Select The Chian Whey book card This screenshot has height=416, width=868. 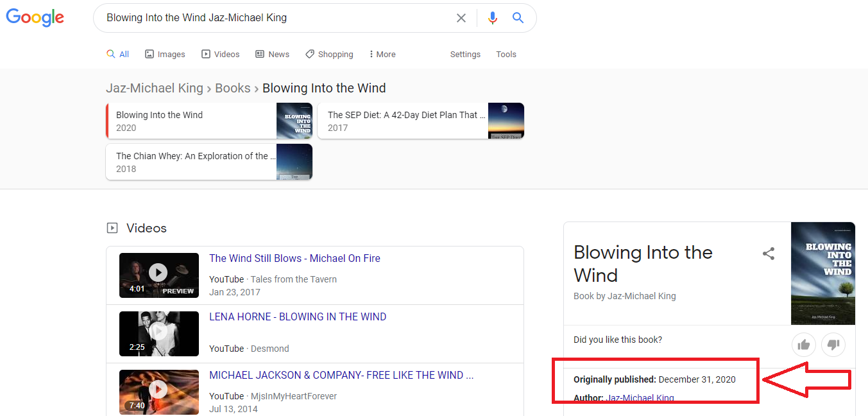tap(208, 162)
